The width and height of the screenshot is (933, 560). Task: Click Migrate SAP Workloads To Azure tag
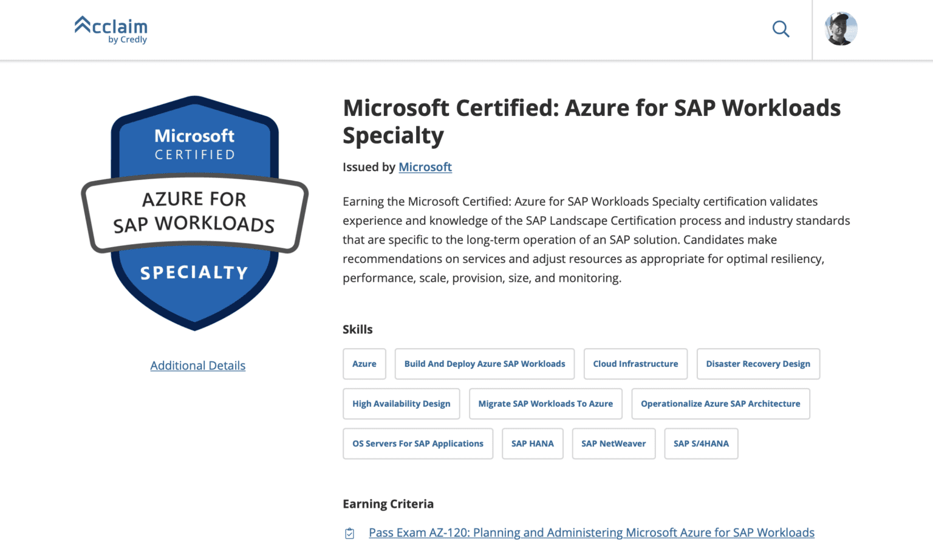tap(545, 404)
